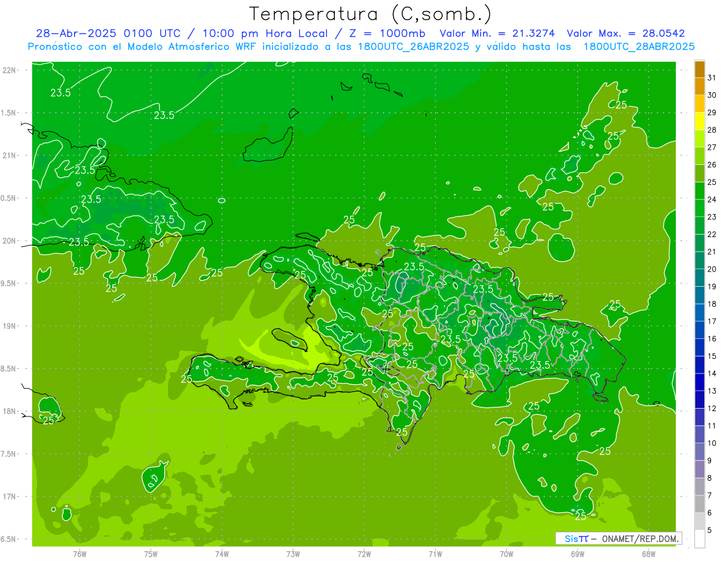Click the "76W" longitude label
The height and width of the screenshot is (562, 728).
[79, 554]
